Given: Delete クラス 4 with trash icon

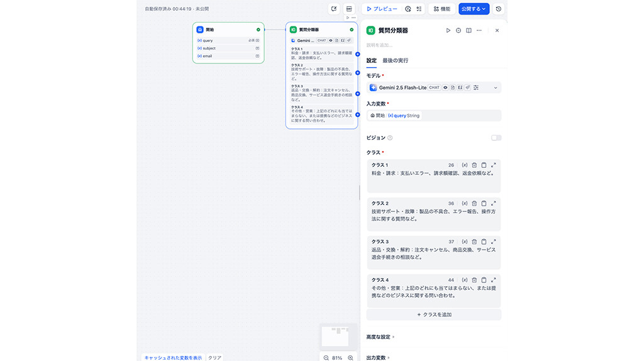Looking at the screenshot, I should click(474, 280).
